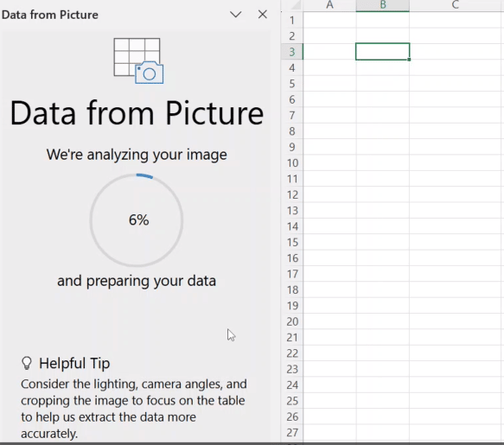Select row 23 header
This screenshot has width=504, height=445.
pos(292,369)
